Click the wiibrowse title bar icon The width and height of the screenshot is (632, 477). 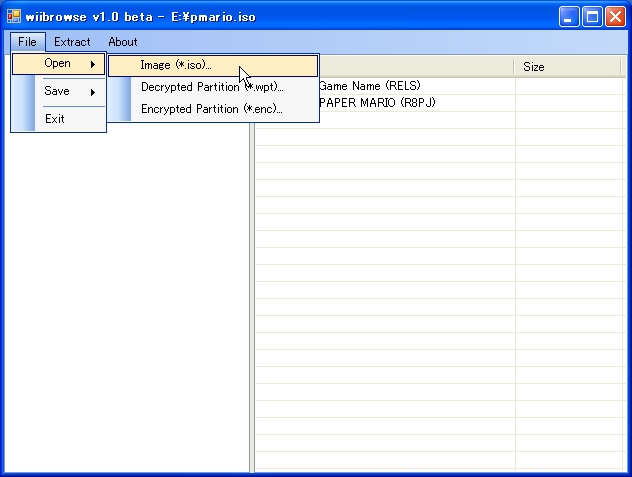14,17
